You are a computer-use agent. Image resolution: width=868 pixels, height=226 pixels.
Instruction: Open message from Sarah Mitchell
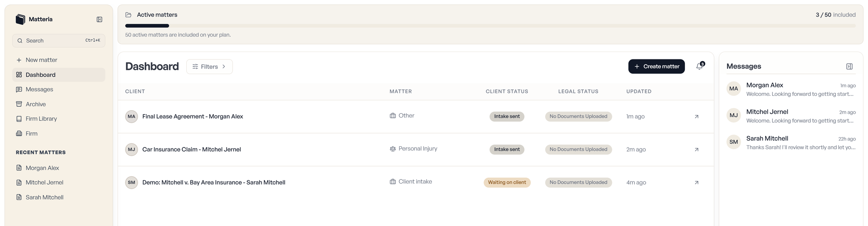[x=791, y=143]
